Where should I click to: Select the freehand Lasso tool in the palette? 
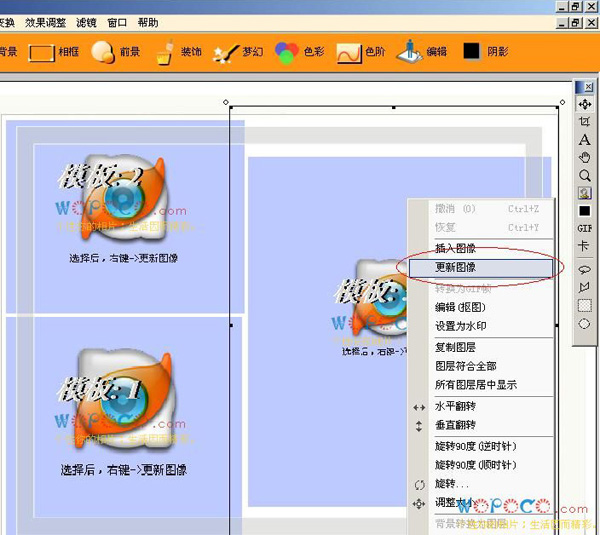[x=584, y=270]
